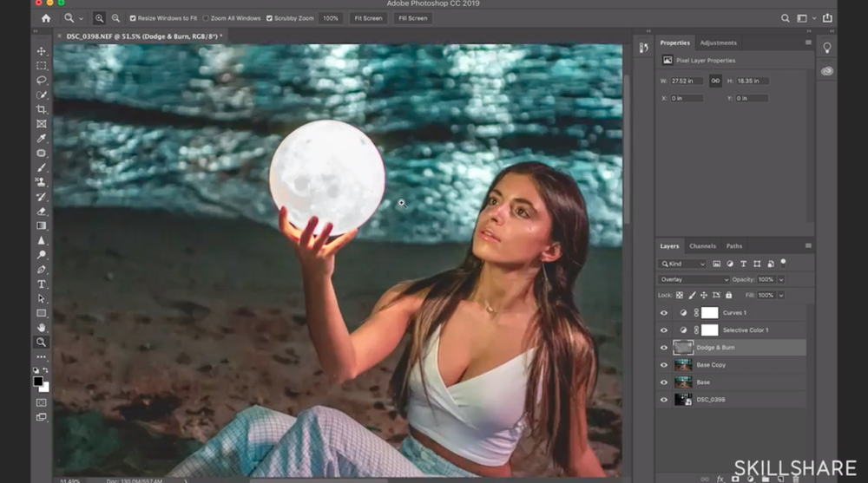The height and width of the screenshot is (483, 868).
Task: Select the Move tool
Action: coord(41,51)
